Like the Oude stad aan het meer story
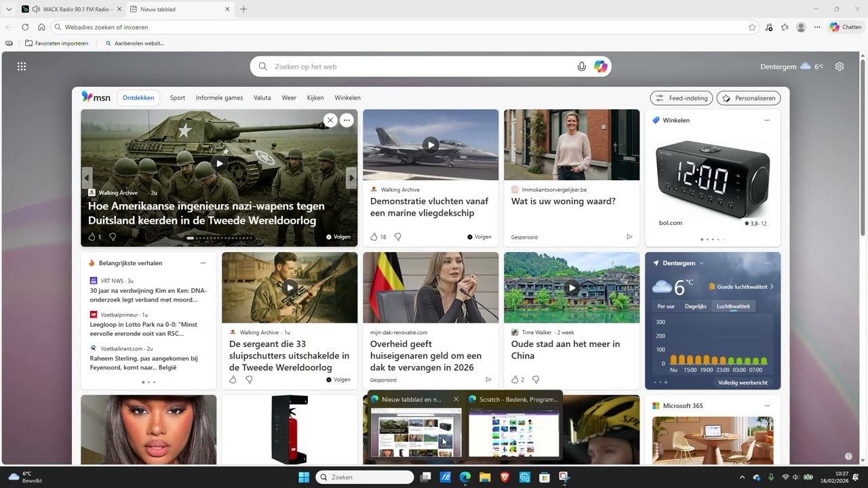 click(515, 380)
